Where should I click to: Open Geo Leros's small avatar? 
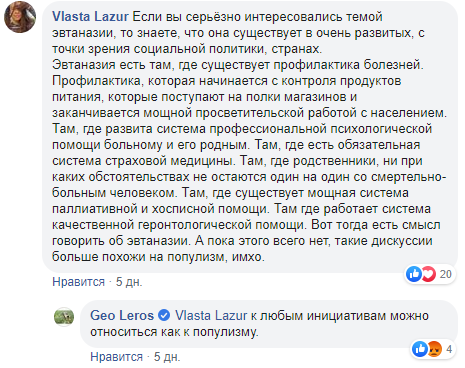64,317
